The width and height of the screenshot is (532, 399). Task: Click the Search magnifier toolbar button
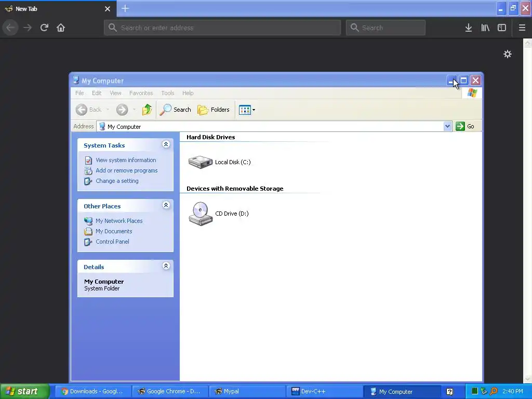point(175,110)
